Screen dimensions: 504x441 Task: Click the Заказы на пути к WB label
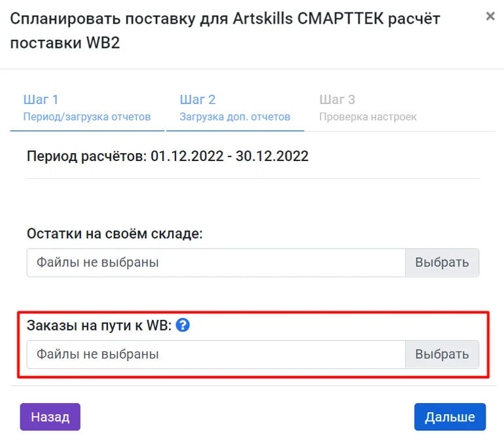[99, 325]
